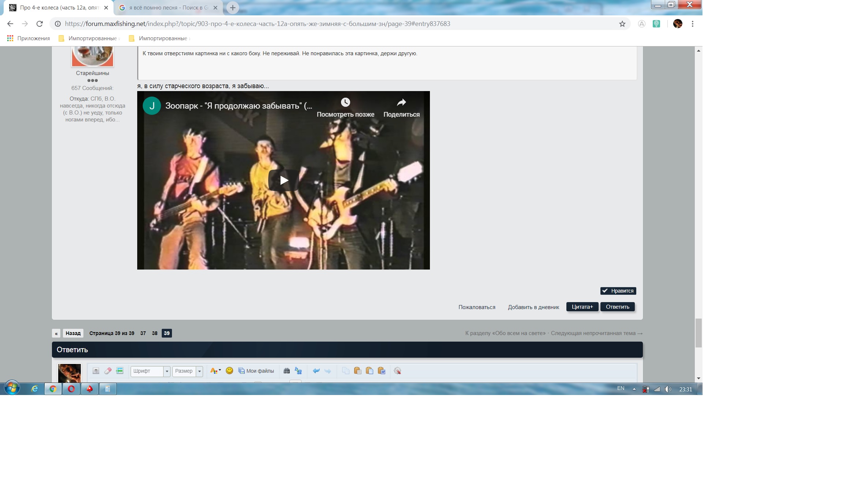Screen dimensions: 843x504
Task: Switch to the Про 4-е колеса tab
Action: [59, 8]
